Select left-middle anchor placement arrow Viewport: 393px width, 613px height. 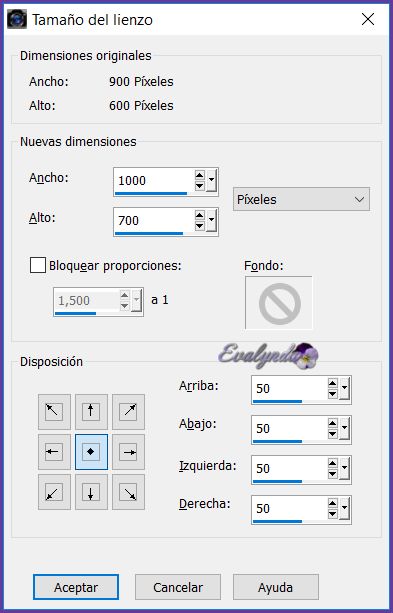pyautogui.click(x=54, y=452)
